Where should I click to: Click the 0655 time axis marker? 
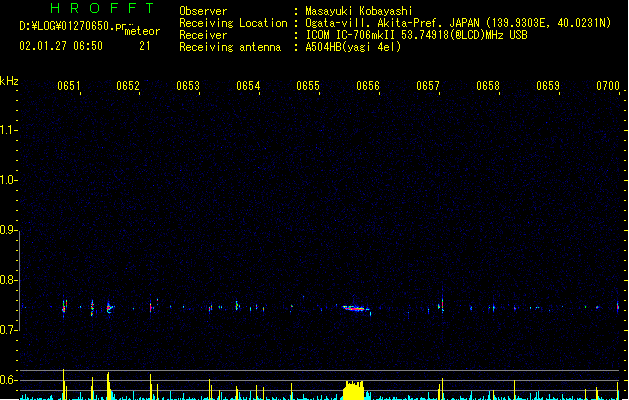click(308, 86)
